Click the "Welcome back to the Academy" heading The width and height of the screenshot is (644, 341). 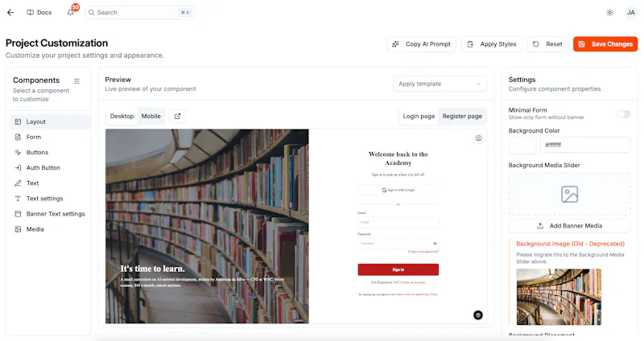pos(398,158)
